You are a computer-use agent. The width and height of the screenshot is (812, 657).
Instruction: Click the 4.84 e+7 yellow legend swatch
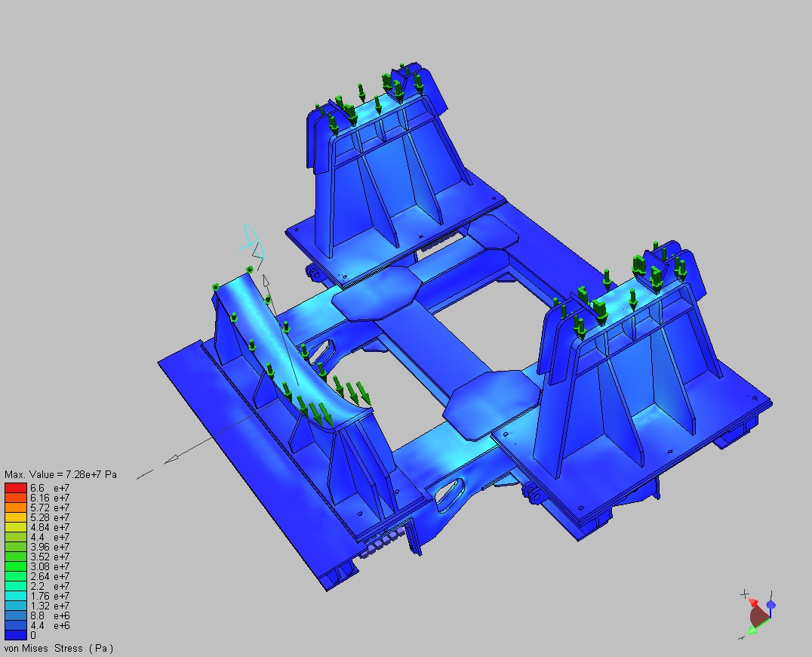point(16,527)
